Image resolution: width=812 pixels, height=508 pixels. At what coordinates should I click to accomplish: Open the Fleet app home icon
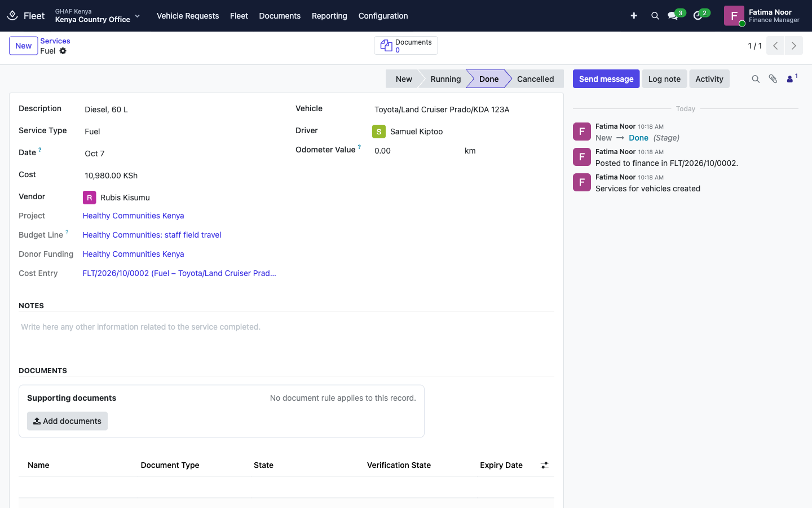[x=12, y=16]
